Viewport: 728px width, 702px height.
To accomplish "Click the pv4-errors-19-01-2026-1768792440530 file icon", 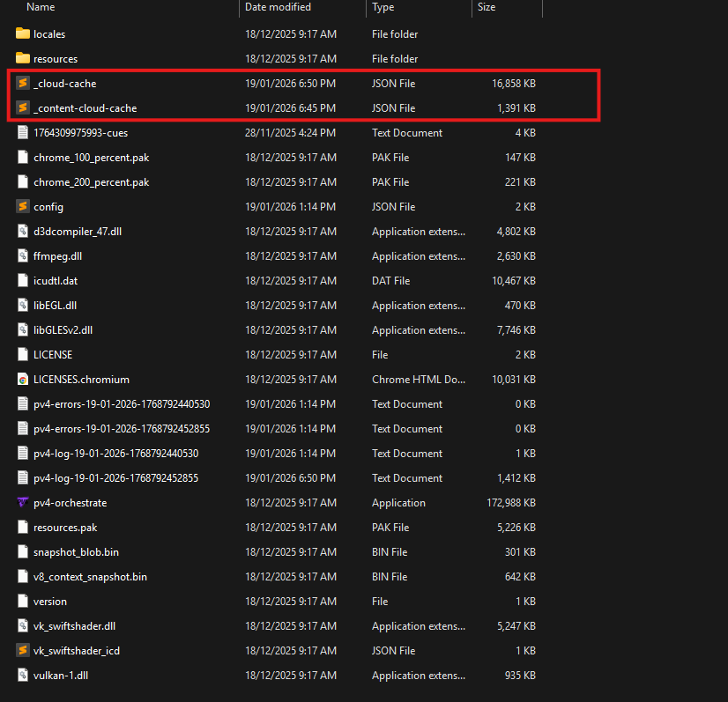I will pos(23,403).
